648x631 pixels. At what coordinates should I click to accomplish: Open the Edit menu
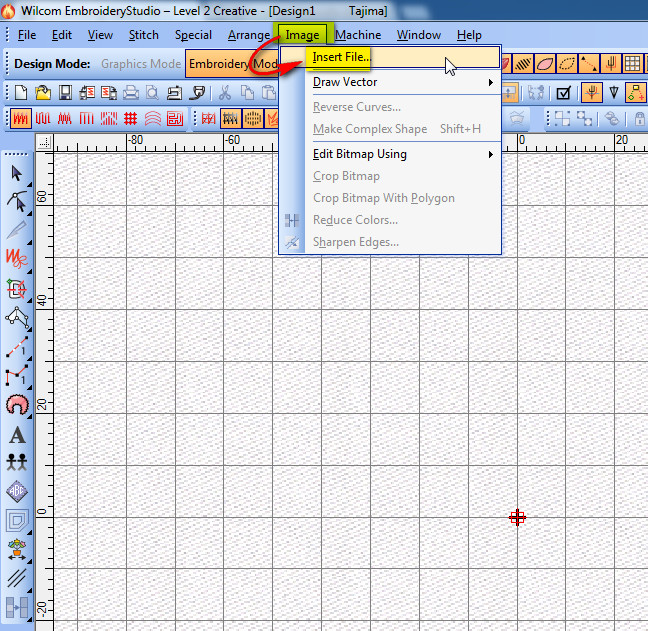62,35
